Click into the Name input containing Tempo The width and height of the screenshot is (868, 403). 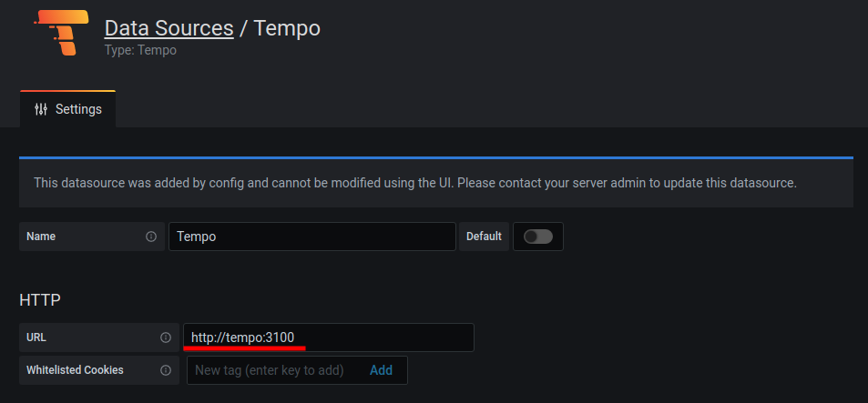311,237
